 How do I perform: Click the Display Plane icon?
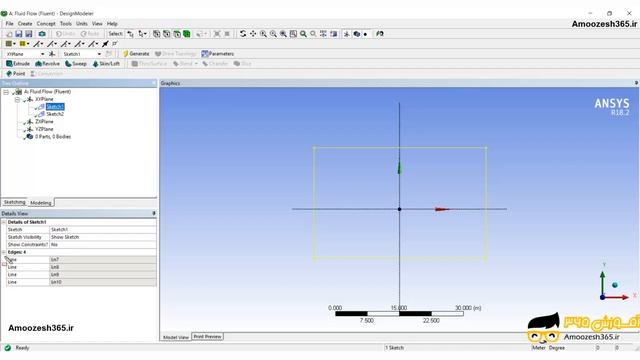[x=347, y=34]
